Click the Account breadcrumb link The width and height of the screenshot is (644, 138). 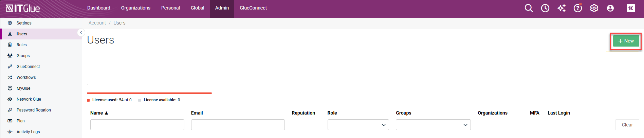click(97, 23)
